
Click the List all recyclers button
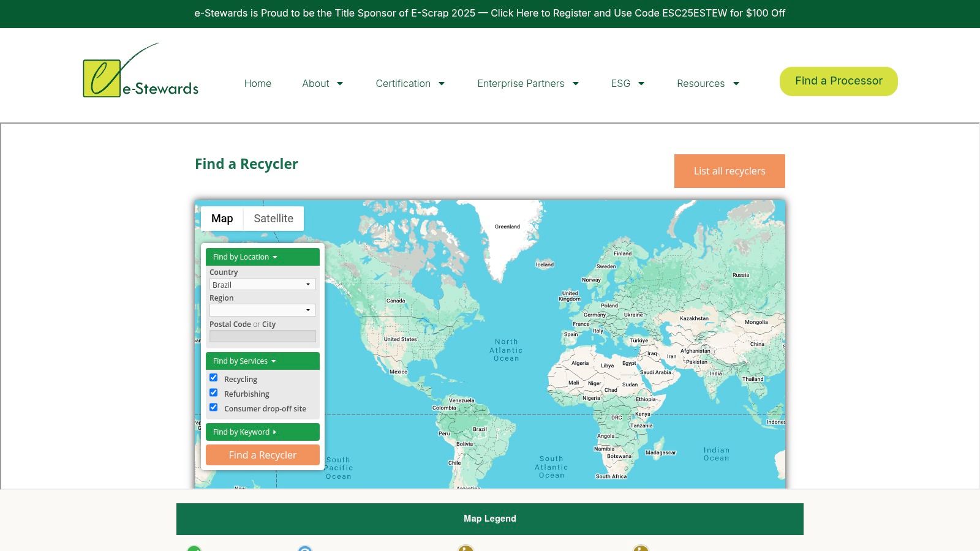(x=729, y=171)
